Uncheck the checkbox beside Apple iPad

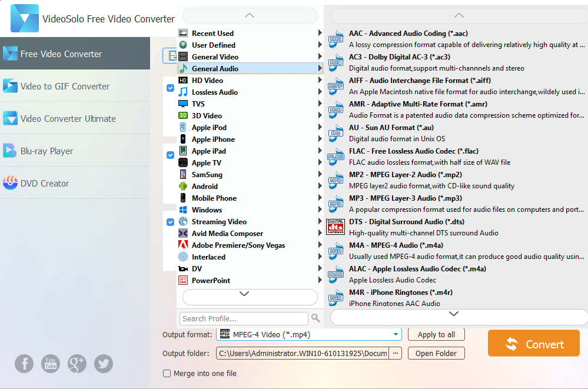[170, 155]
